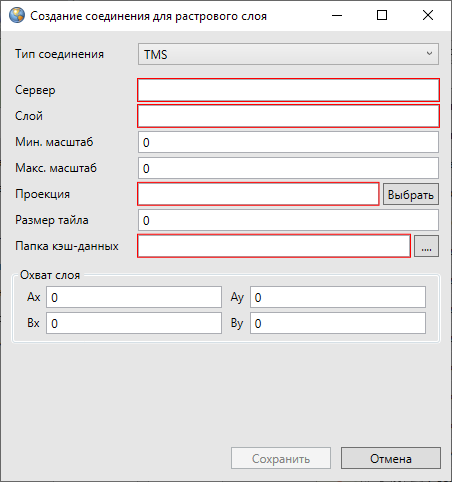Screen dimensions: 452x482
Task: Click the By extent field
Action: (x=338, y=323)
